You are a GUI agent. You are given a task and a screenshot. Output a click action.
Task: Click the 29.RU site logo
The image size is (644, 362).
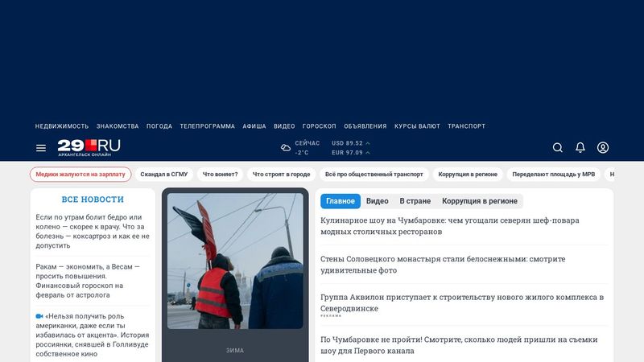(89, 147)
